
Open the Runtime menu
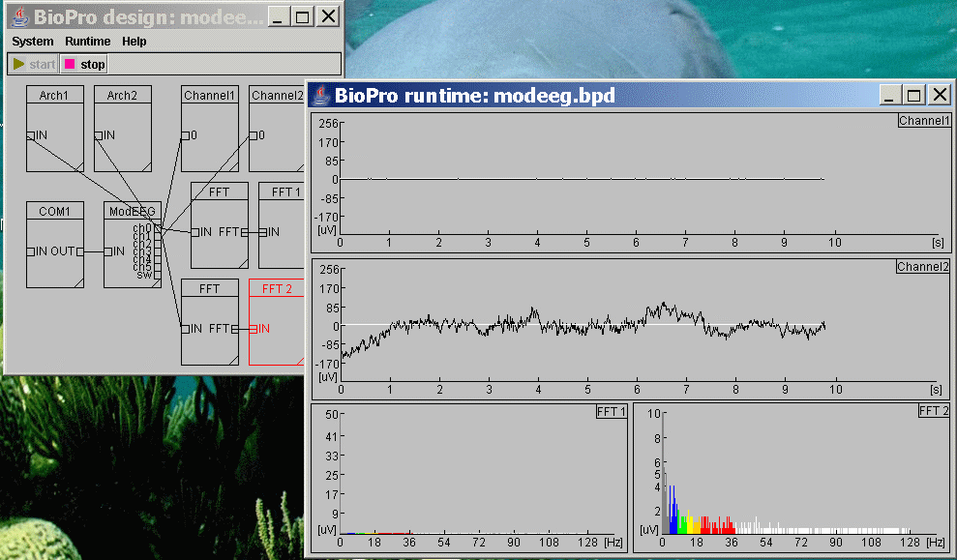coord(87,42)
